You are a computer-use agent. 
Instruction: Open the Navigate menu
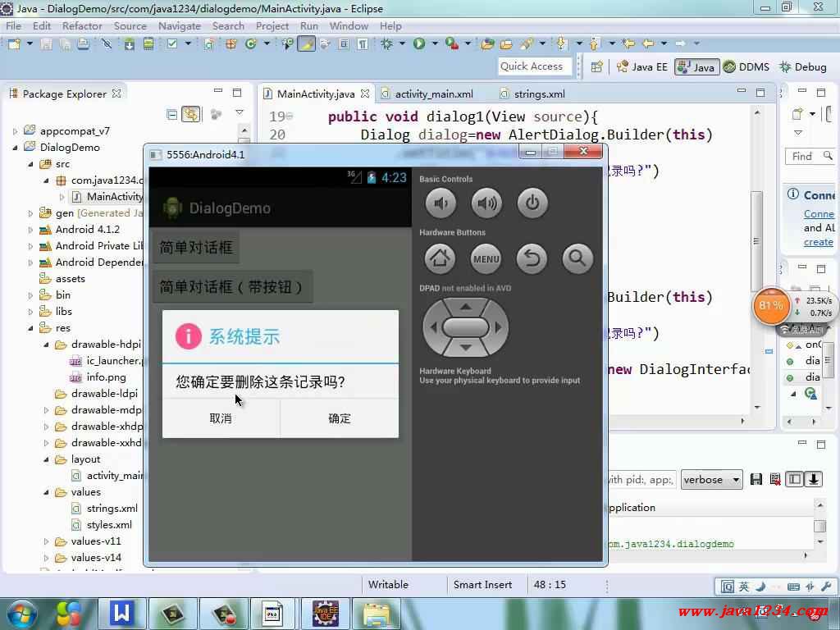coord(180,25)
